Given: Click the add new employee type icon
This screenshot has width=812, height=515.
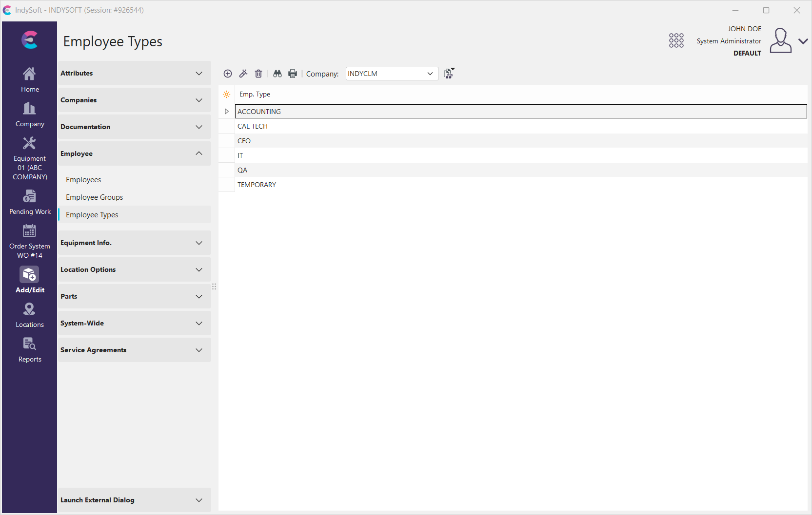Looking at the screenshot, I should (228, 74).
